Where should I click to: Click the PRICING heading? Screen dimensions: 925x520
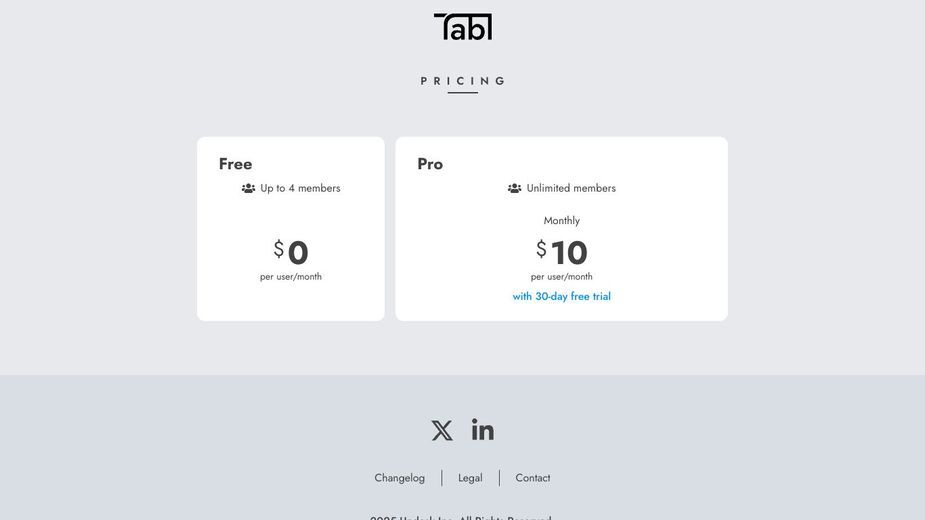click(x=463, y=81)
